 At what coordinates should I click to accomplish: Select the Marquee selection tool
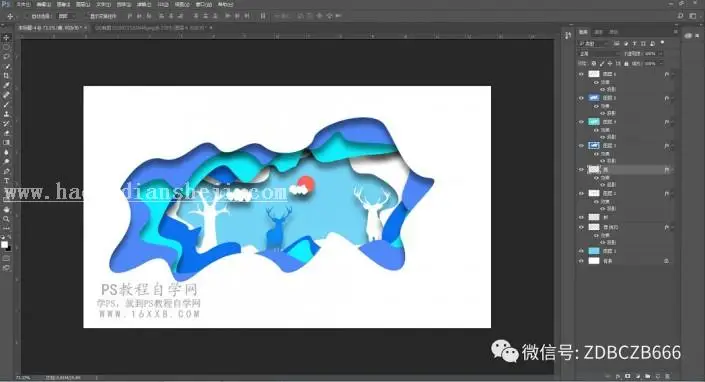click(6, 47)
